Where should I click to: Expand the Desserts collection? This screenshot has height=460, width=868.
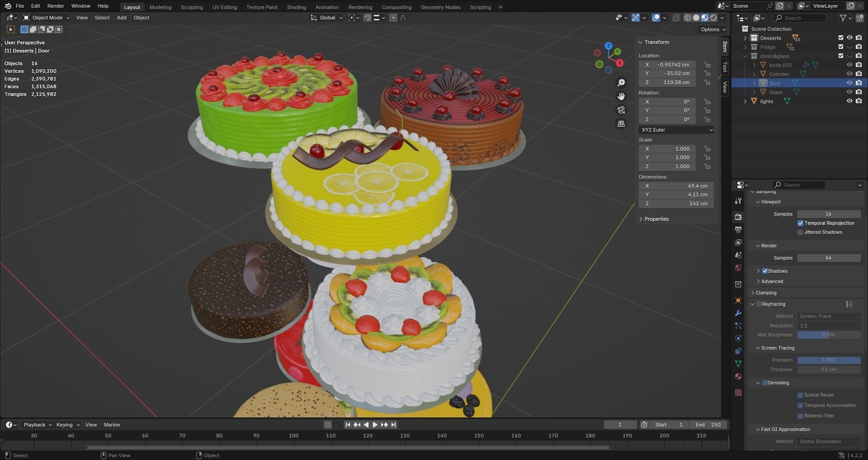coord(745,38)
